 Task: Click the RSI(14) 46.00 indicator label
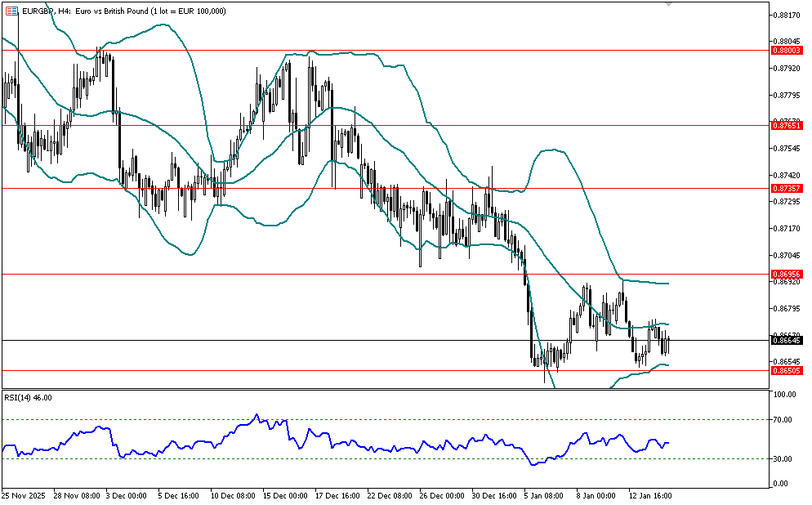click(29, 397)
